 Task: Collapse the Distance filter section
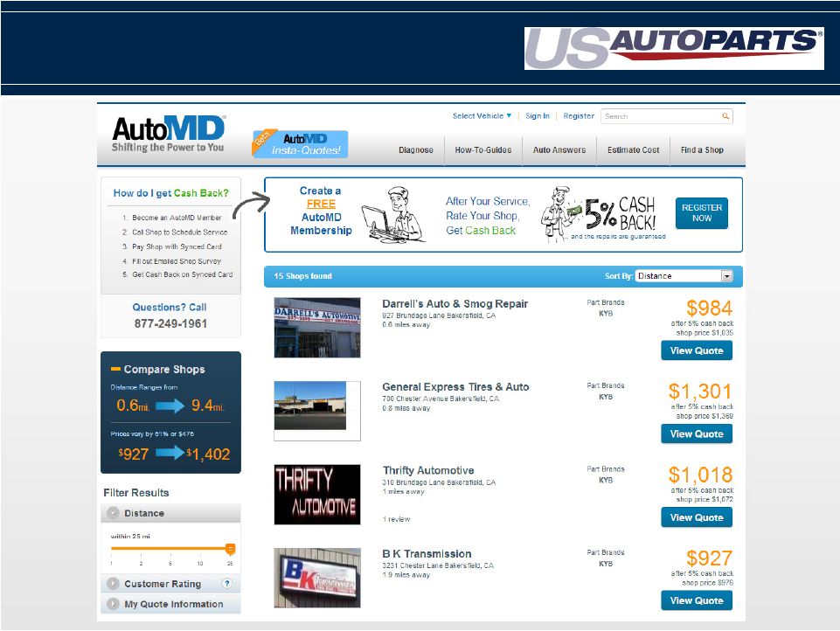click(x=114, y=513)
